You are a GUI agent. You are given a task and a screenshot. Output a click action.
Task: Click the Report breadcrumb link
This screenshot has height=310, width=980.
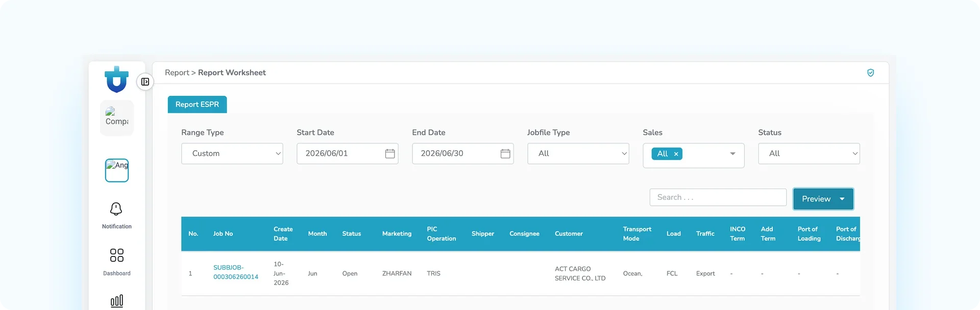[x=177, y=73]
